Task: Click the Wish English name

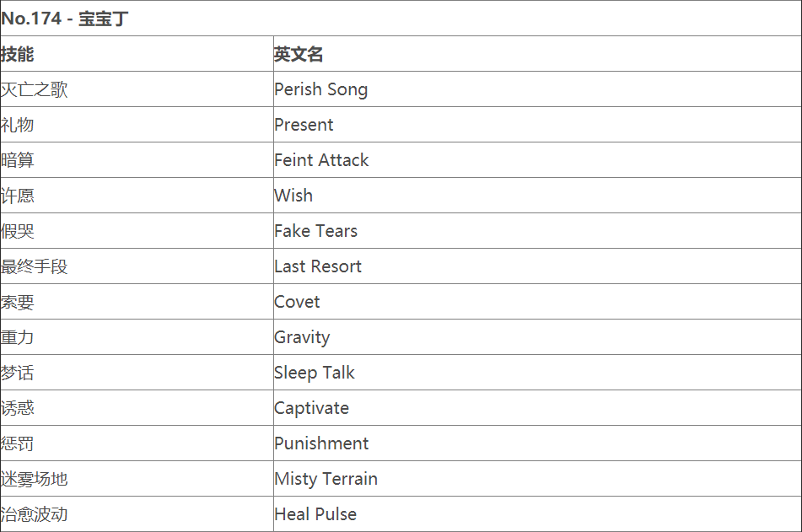Action: [293, 196]
